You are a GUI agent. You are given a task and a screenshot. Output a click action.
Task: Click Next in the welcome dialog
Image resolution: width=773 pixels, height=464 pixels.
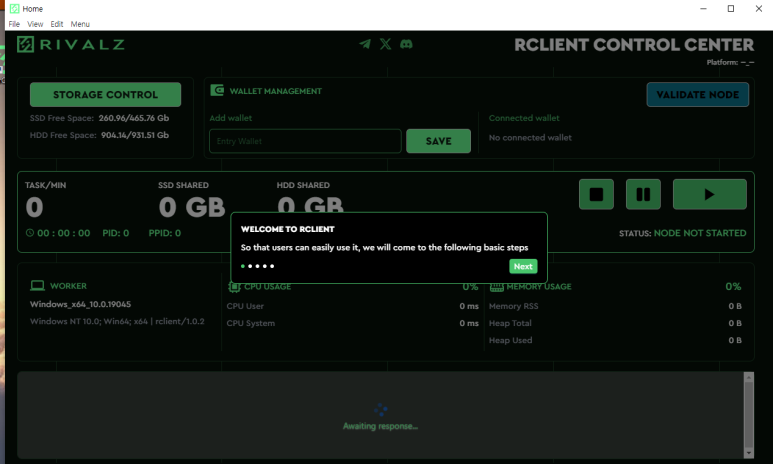(523, 266)
